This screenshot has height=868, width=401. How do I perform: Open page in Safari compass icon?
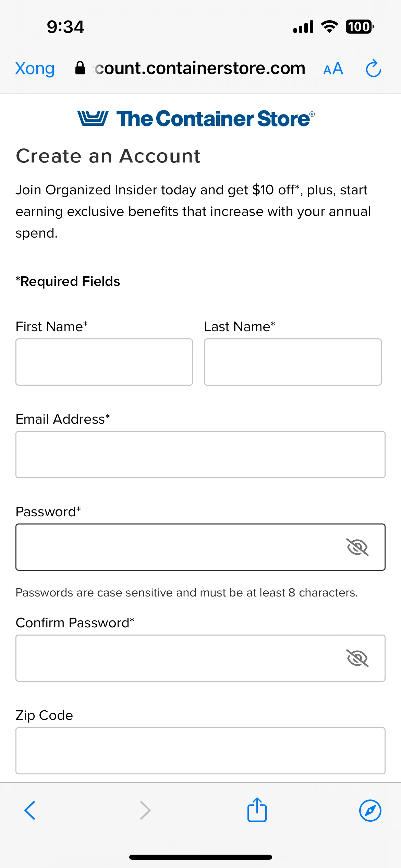coord(370,811)
